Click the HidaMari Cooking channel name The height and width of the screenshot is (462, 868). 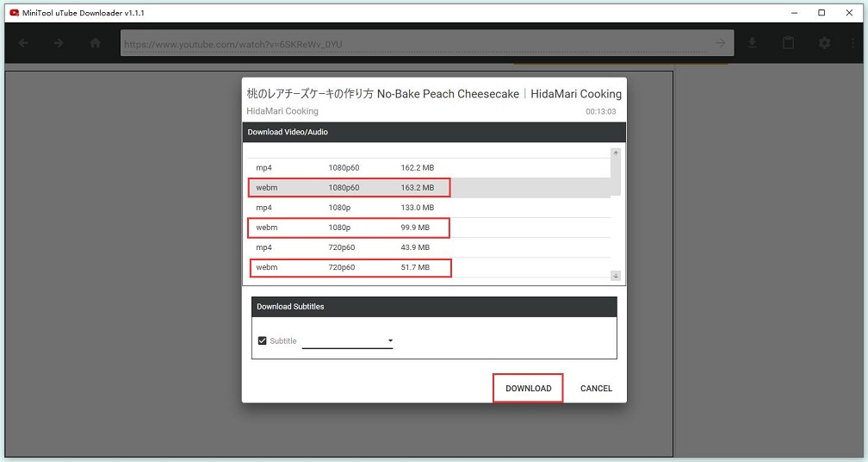point(282,111)
